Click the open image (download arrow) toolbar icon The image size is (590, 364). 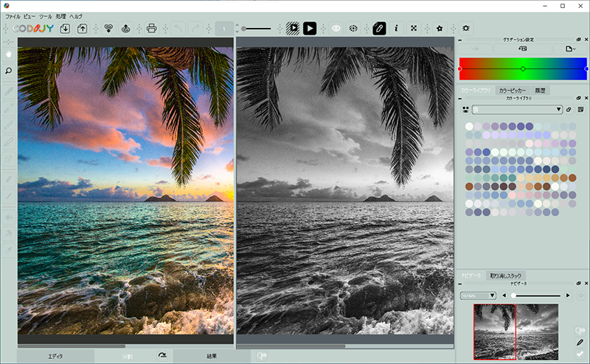65,29
